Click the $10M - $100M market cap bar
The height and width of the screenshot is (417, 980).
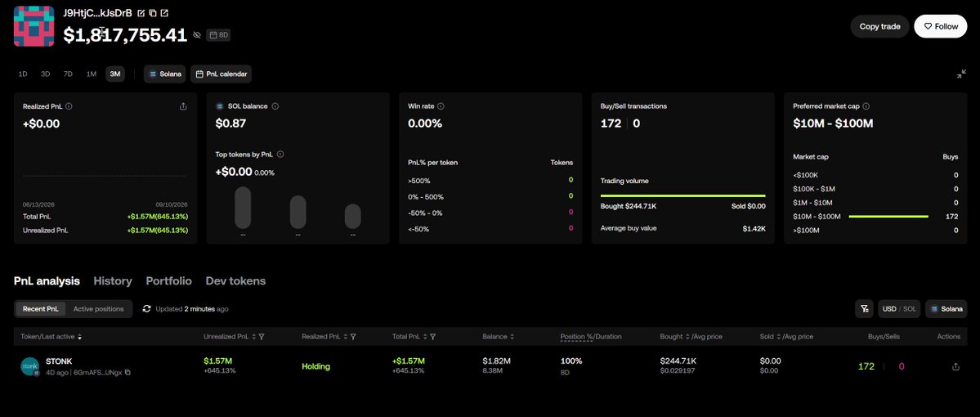click(x=888, y=217)
